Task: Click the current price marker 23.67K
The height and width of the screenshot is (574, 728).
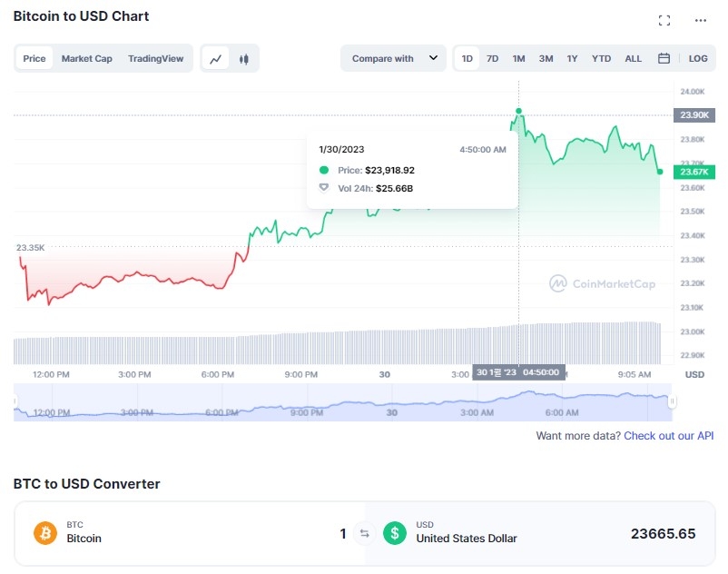Action: (694, 172)
